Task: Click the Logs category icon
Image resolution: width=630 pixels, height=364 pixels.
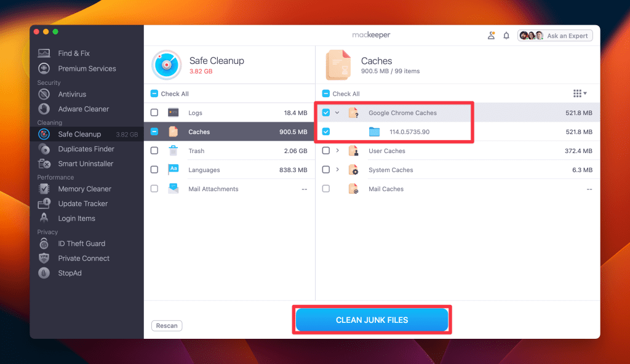Action: [173, 113]
